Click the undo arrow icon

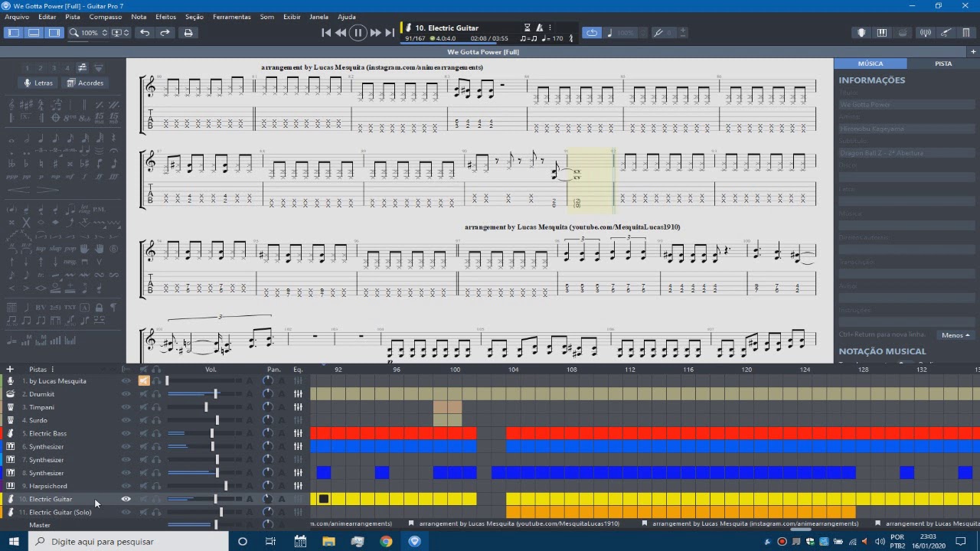point(145,33)
